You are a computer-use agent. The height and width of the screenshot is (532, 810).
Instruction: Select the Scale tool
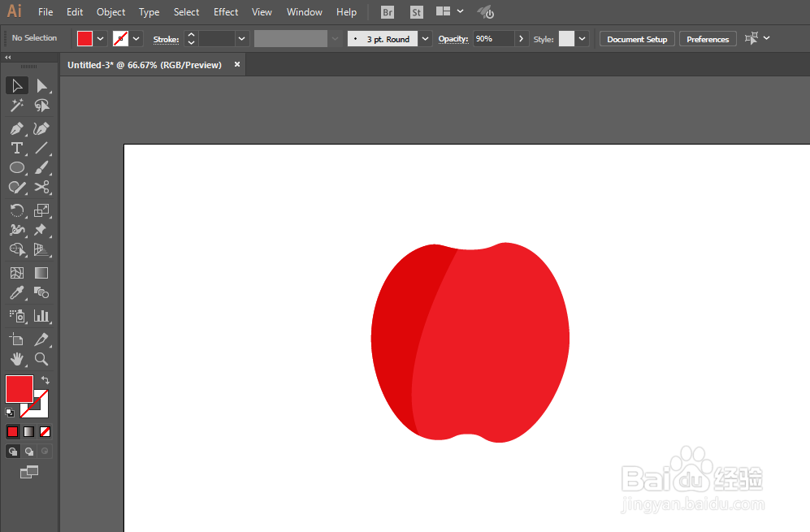41,210
